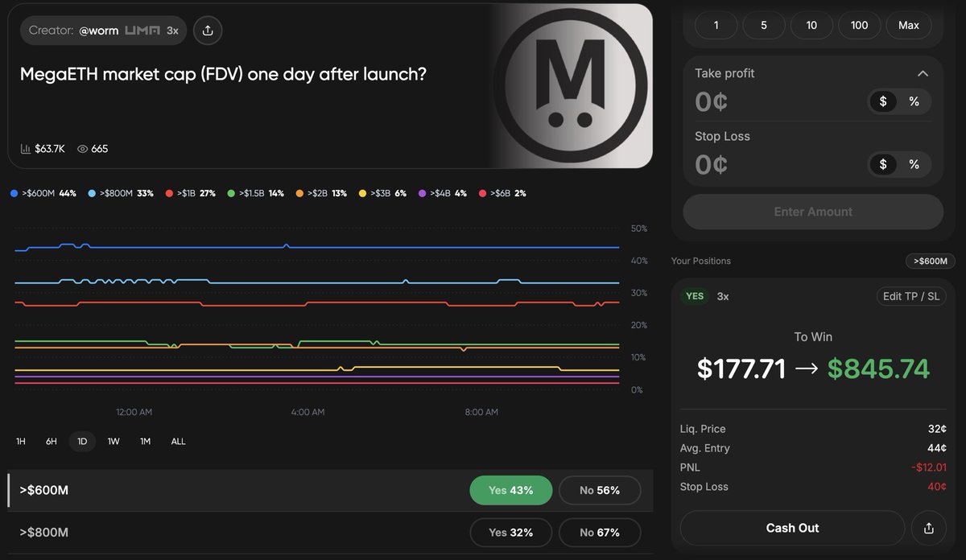Toggle the >$800M light-blue legend entry
This screenshot has height=560, width=966.
tap(121, 194)
